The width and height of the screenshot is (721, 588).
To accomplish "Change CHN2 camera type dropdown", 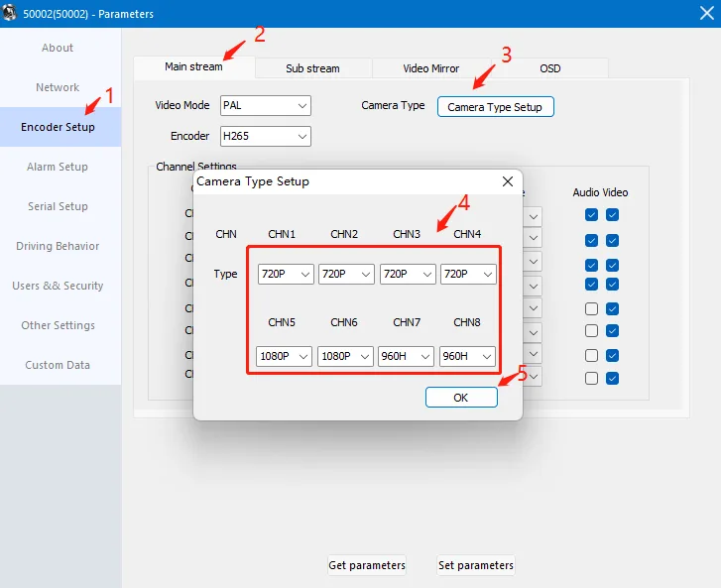I will 346,274.
